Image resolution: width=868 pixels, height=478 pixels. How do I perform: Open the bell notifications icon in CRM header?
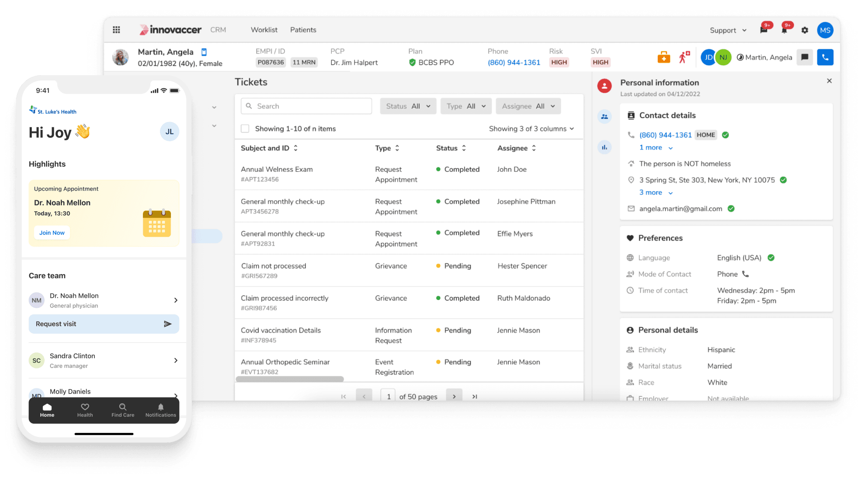point(785,30)
